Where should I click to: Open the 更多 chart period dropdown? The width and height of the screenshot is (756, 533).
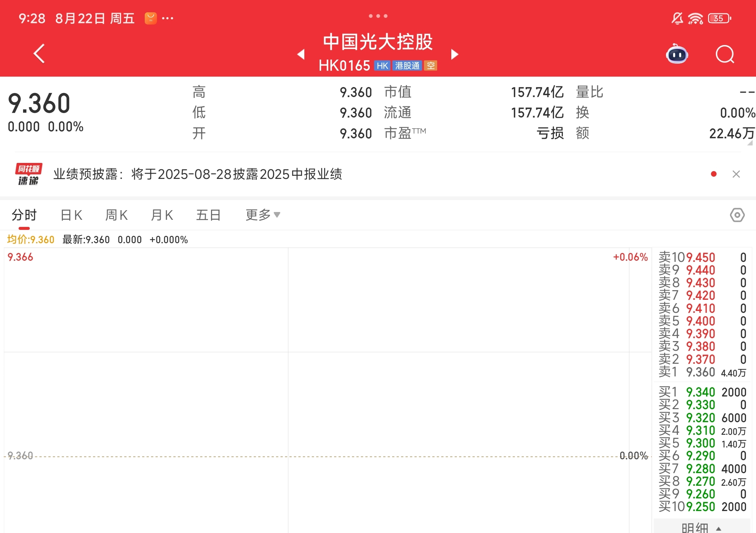pyautogui.click(x=263, y=215)
